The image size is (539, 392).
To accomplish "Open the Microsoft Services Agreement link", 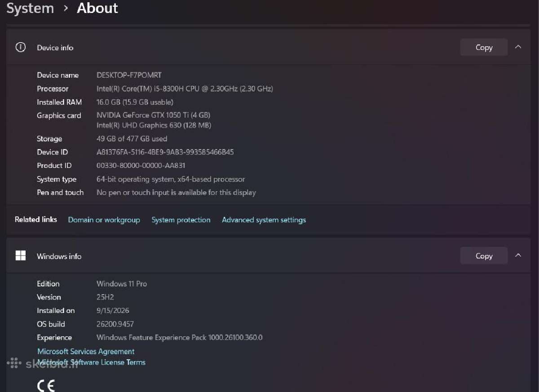I will [86, 352].
